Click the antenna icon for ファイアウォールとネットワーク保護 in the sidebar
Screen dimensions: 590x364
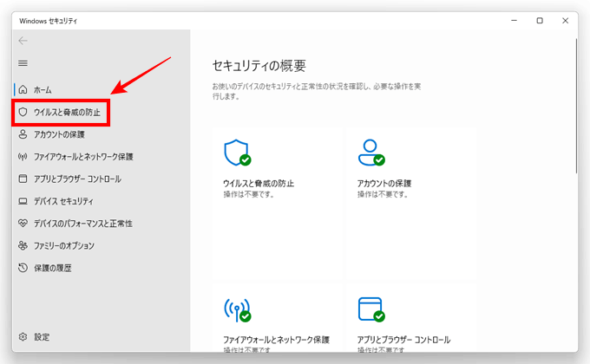(x=23, y=156)
